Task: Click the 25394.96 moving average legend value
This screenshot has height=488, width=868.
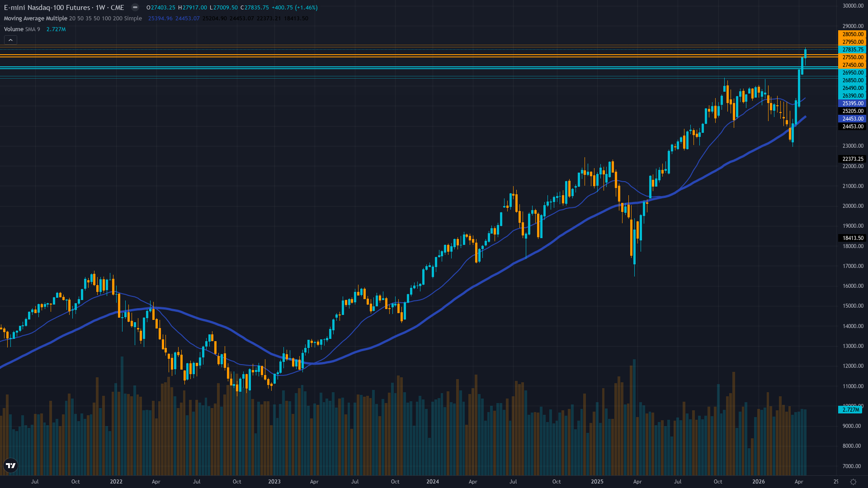Action: click(160, 19)
